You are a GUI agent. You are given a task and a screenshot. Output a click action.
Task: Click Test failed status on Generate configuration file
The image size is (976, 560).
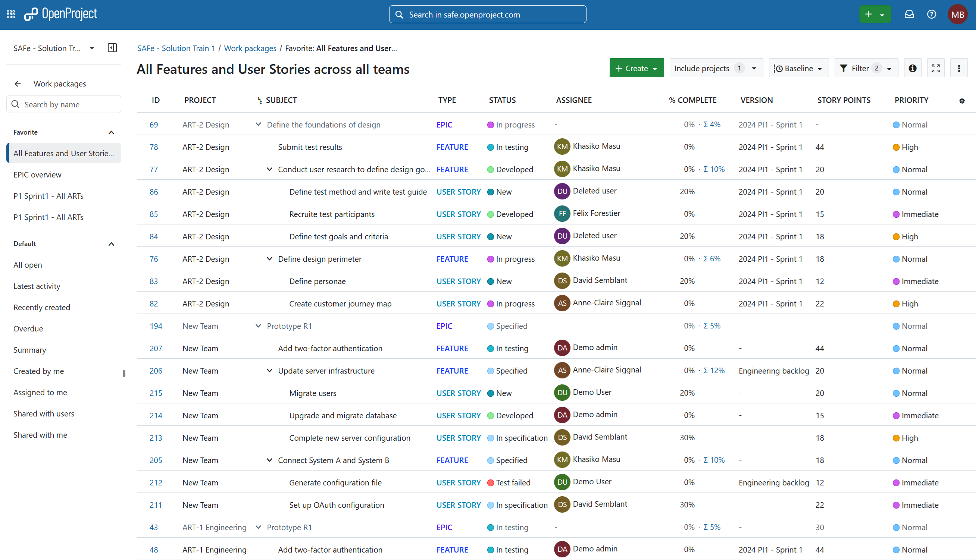pos(509,482)
